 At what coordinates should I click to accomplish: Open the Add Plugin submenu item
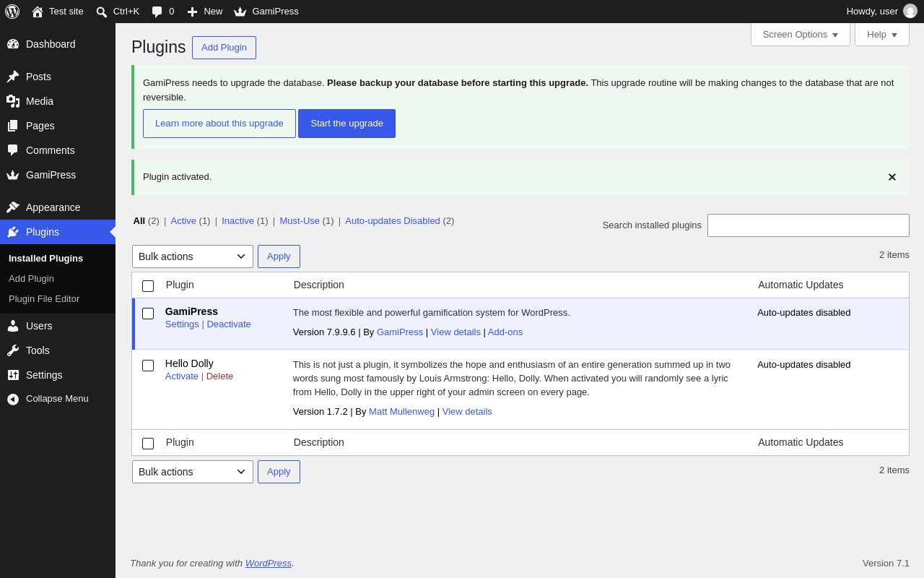tap(31, 279)
